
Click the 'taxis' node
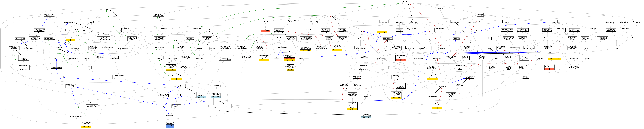pos(455,30)
